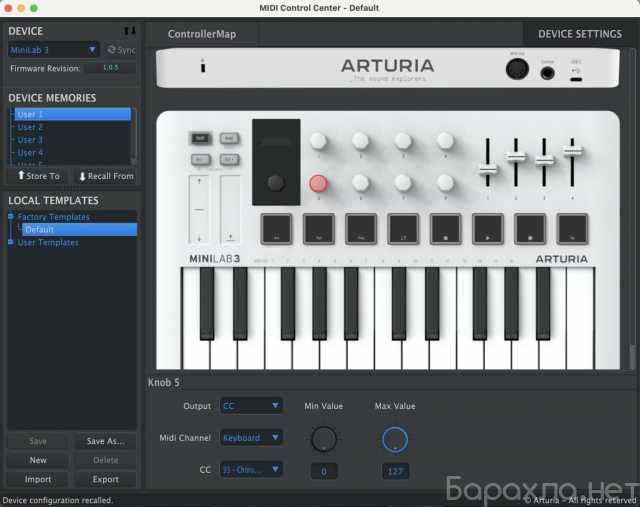This screenshot has width=640, height=507.
Task: Click the Firmware Revision value 1.0.5
Action: (111, 68)
